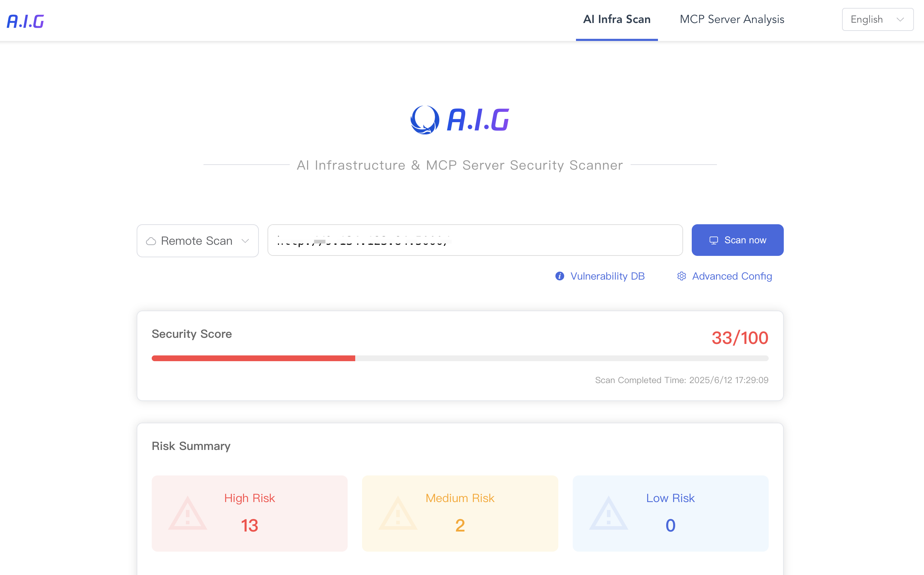Click the High Risk count card
Screen dimensions: 924x575
250,514
